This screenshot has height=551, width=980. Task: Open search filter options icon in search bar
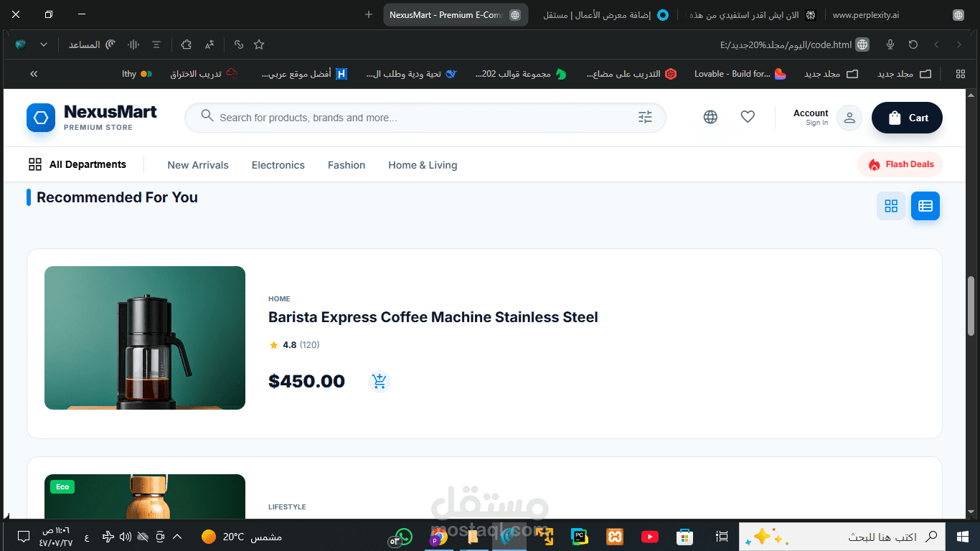(645, 117)
